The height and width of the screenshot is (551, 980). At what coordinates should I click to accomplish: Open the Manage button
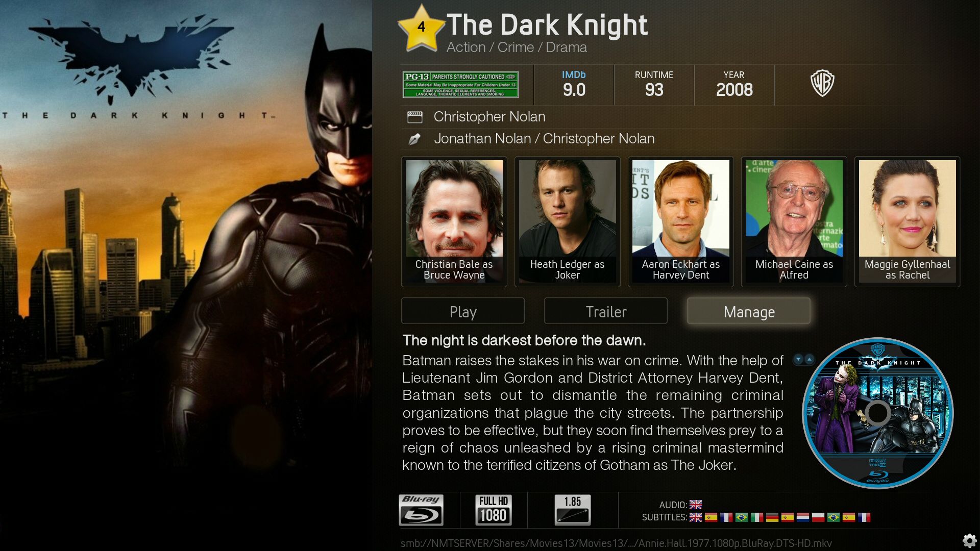749,311
